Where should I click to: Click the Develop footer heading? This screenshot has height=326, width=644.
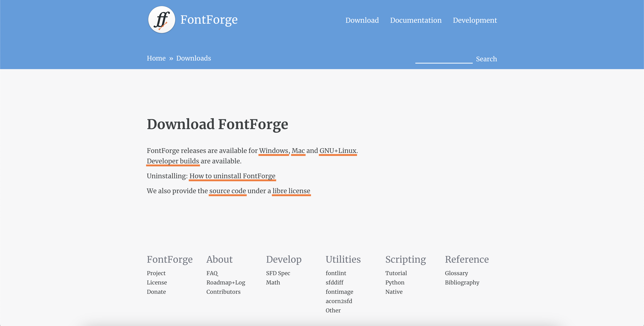(284, 259)
